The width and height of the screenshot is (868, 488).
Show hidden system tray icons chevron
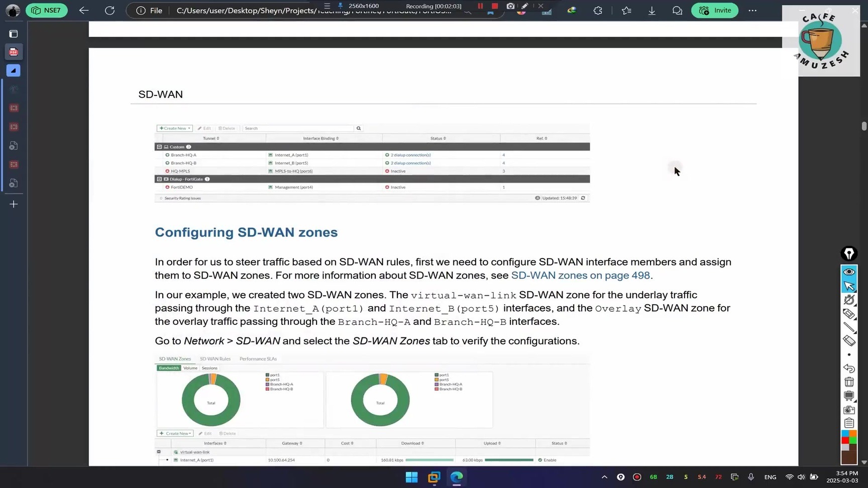(x=604, y=477)
